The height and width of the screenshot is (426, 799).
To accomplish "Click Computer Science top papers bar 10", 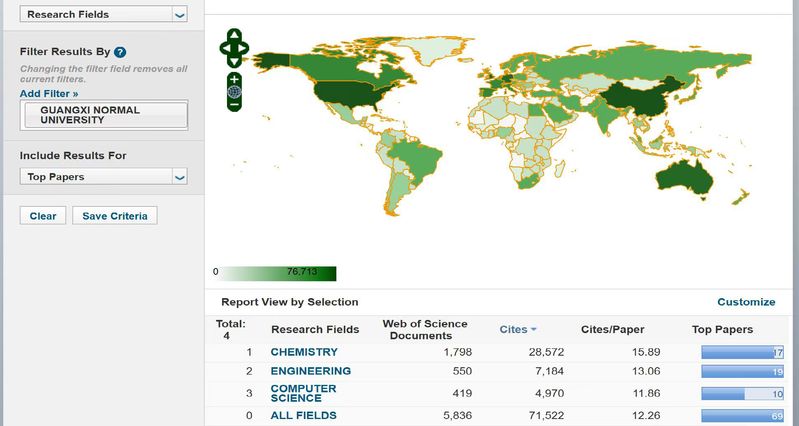I will coord(742,393).
